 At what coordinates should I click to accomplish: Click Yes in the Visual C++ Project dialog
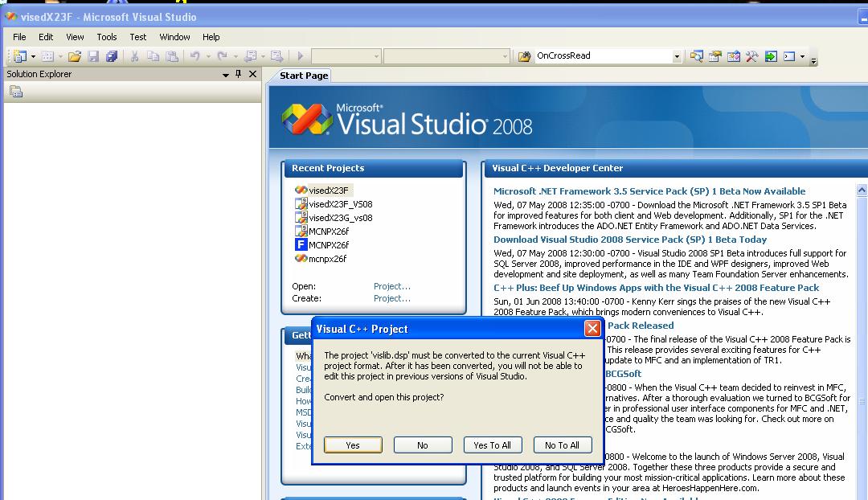(353, 445)
